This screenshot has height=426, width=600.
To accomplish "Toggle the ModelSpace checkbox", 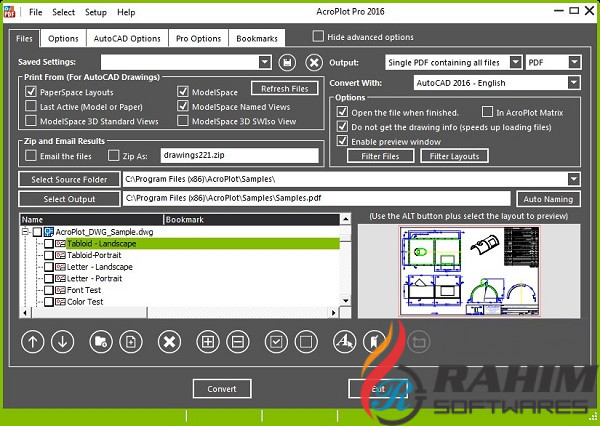I will pyautogui.click(x=183, y=91).
